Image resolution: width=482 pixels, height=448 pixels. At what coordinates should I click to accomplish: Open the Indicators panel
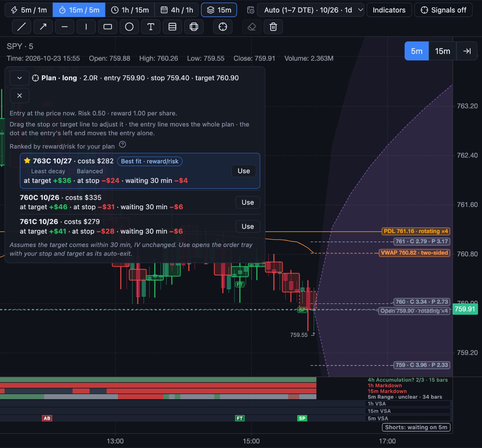point(389,10)
